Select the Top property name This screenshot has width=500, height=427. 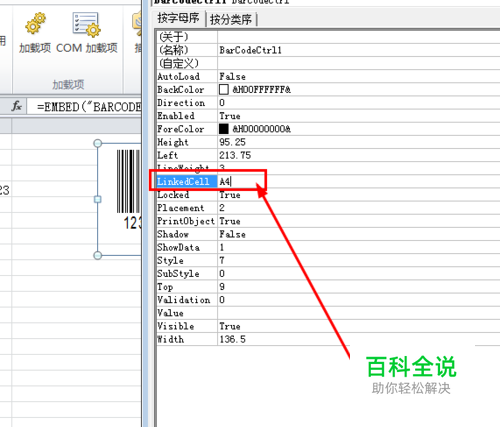click(165, 287)
